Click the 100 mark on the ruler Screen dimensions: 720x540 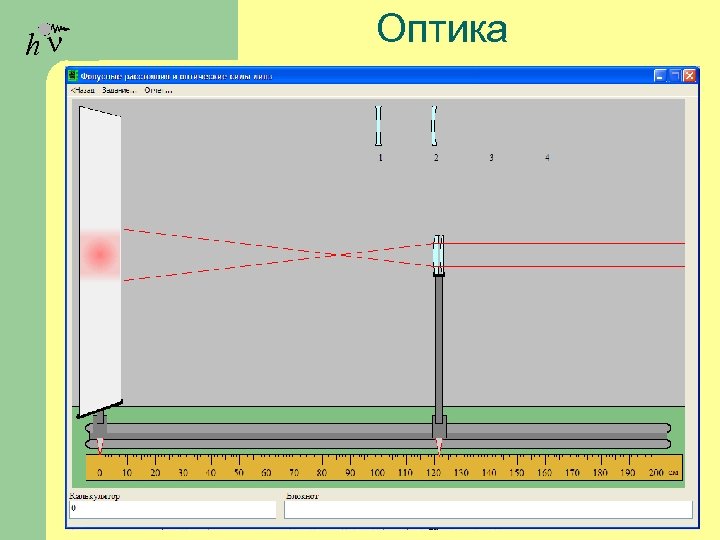pos(377,472)
